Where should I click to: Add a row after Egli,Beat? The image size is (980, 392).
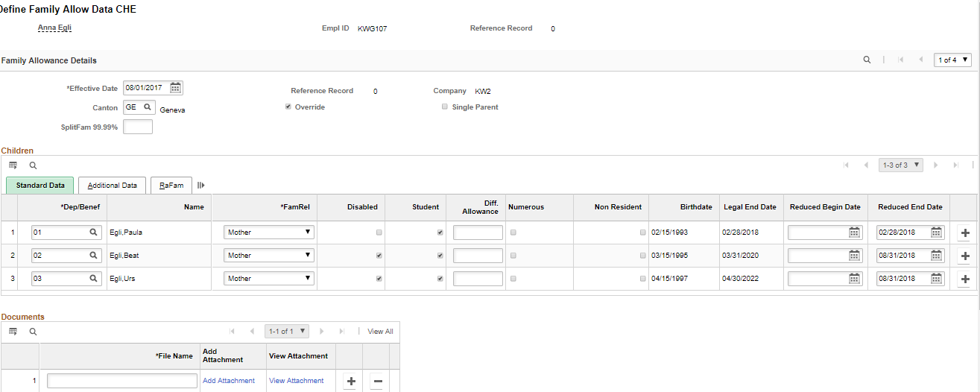click(965, 256)
